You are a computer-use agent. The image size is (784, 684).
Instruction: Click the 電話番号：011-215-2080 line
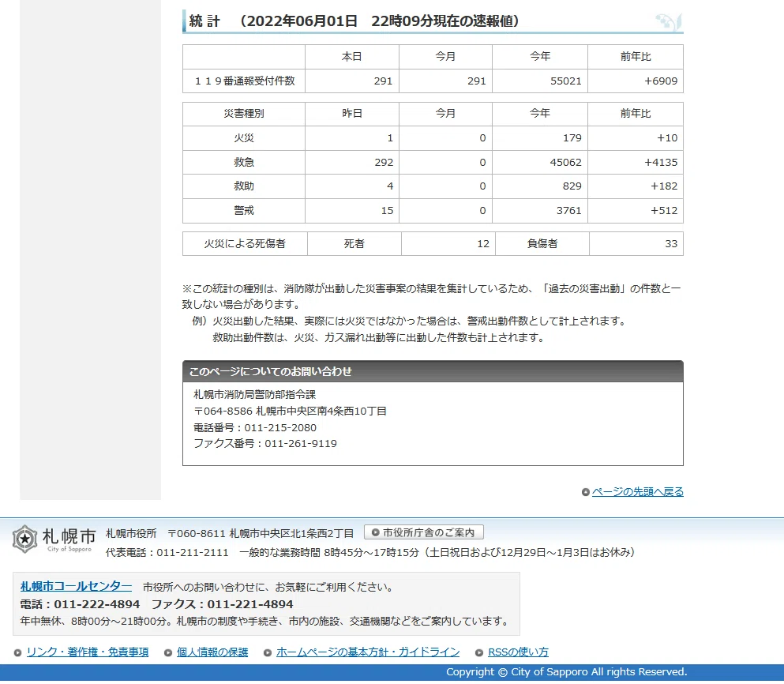tap(255, 428)
